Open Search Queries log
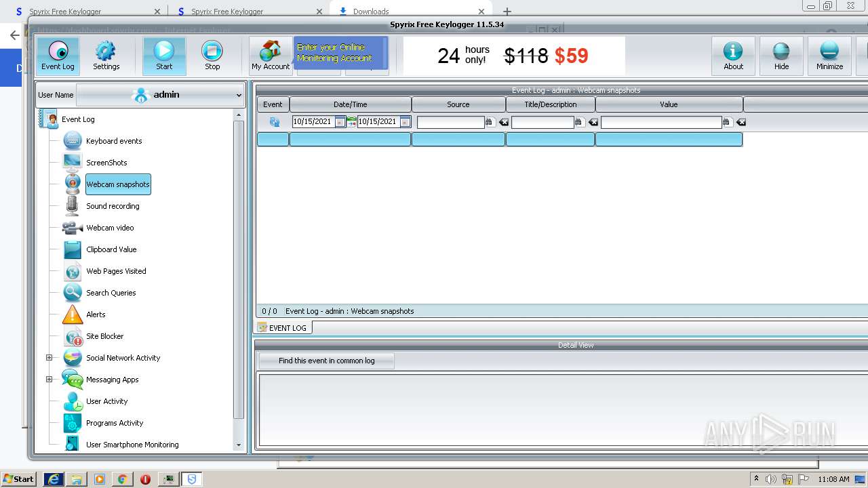868x488 pixels. point(111,293)
